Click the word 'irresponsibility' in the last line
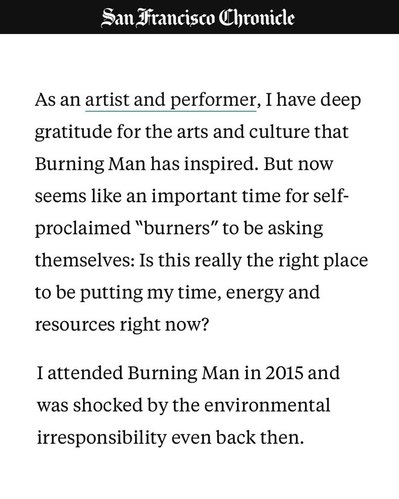Image resolution: width=399 pixels, height=499 pixels. (101, 438)
